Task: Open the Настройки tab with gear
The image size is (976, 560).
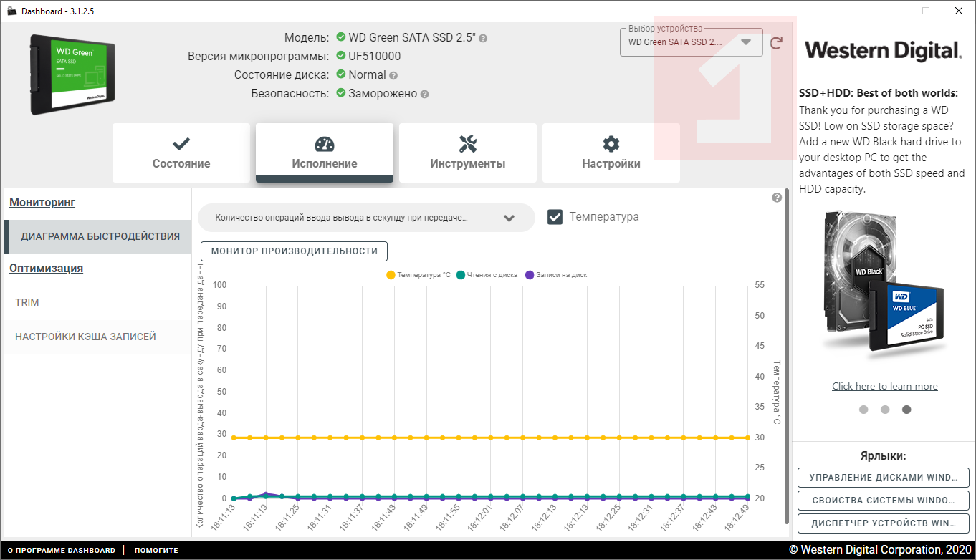Action: tap(611, 153)
